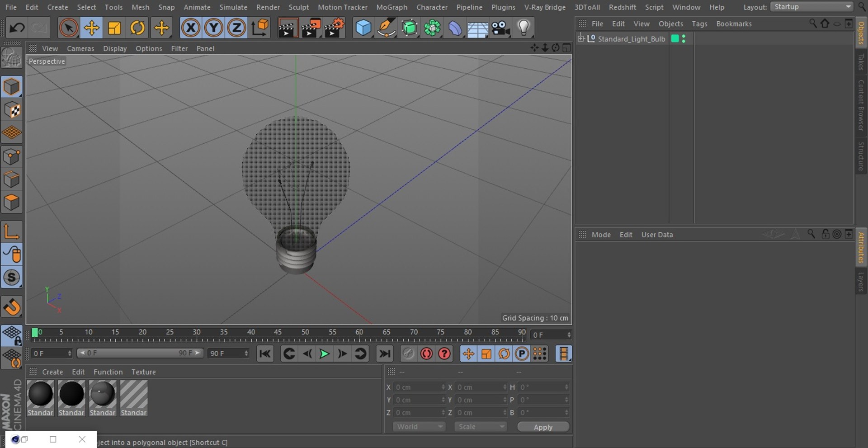Click the Make Editable icon
Image resolution: width=868 pixels, height=448 pixels.
pyautogui.click(x=11, y=58)
